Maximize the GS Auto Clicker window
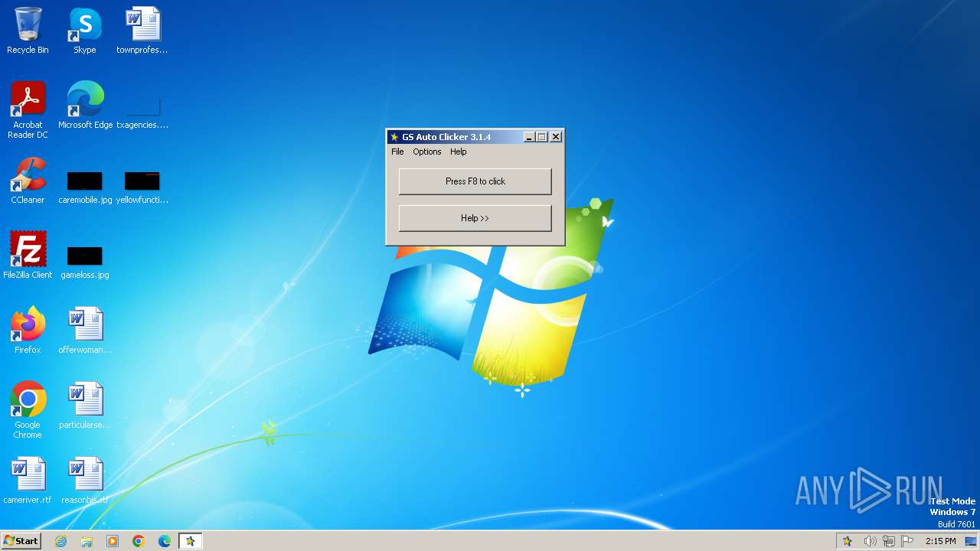The width and height of the screenshot is (980, 551). 542,137
